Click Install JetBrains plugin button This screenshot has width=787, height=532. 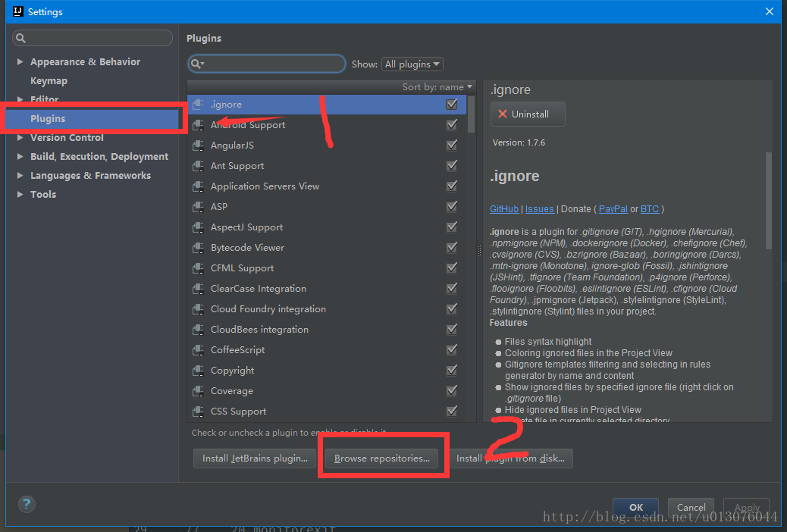point(255,458)
